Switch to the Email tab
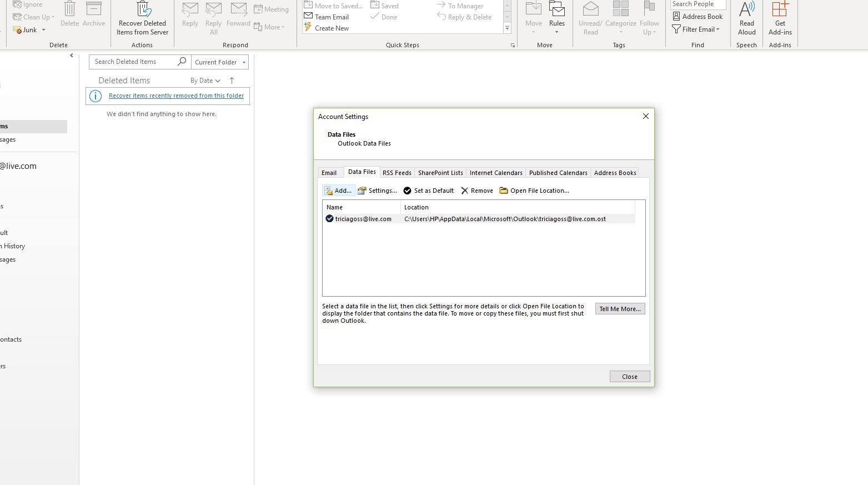Image resolution: width=868 pixels, height=485 pixels. pyautogui.click(x=329, y=173)
